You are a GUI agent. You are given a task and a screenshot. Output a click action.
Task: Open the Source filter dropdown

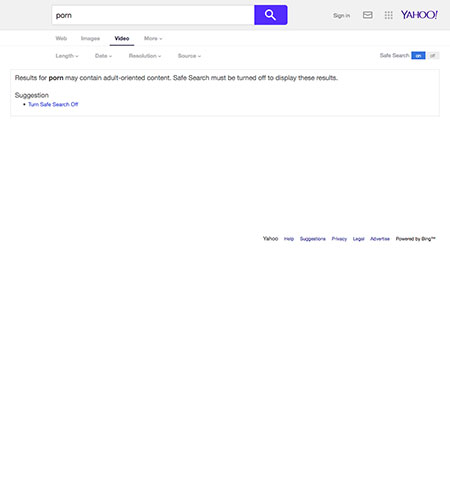pyautogui.click(x=189, y=56)
